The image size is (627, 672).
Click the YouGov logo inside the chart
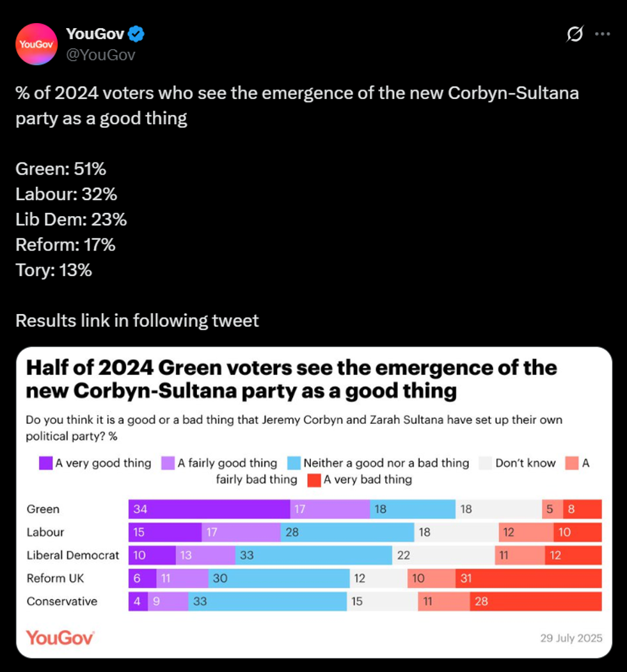(59, 637)
